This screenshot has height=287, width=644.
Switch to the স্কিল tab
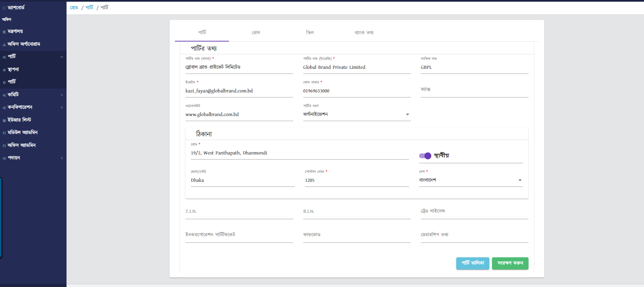coord(310,33)
